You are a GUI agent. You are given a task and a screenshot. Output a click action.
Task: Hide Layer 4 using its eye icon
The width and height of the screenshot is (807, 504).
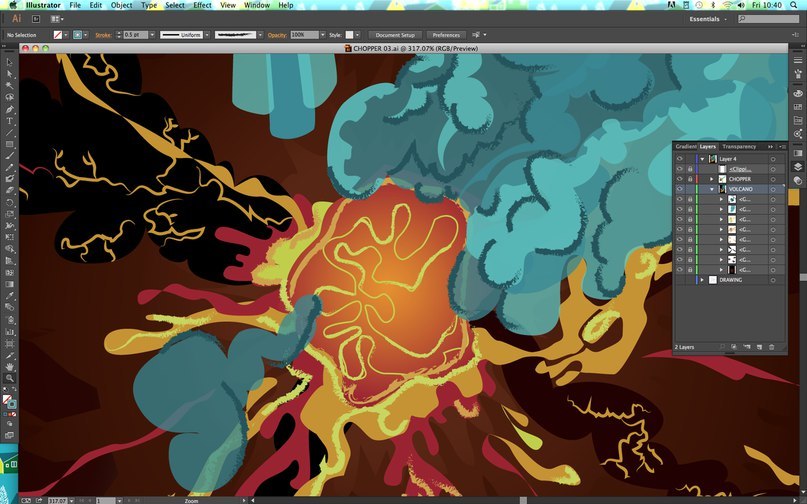click(x=680, y=159)
